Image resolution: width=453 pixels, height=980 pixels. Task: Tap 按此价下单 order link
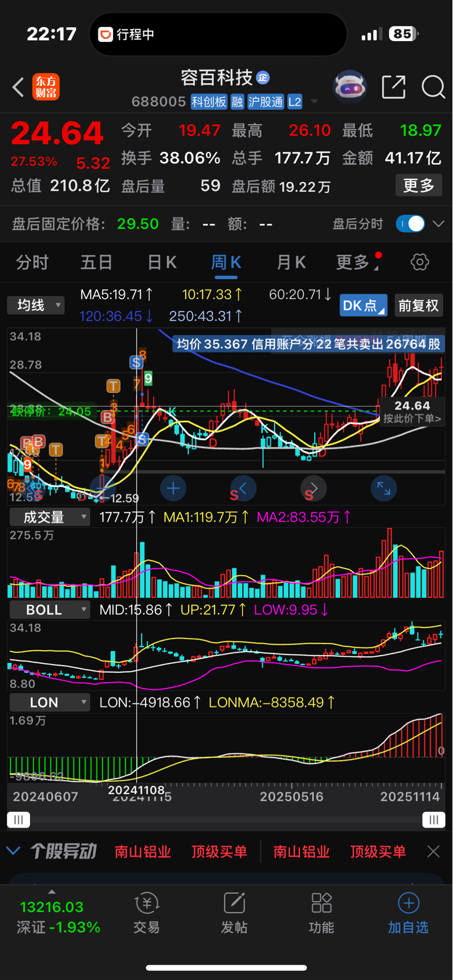pyautogui.click(x=412, y=419)
